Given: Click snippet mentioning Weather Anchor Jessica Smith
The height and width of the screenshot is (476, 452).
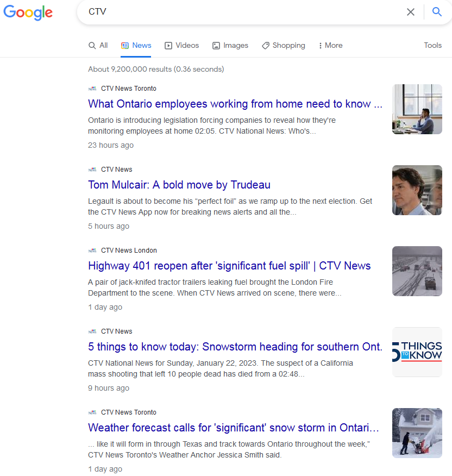Looking at the screenshot, I should (x=229, y=449).
